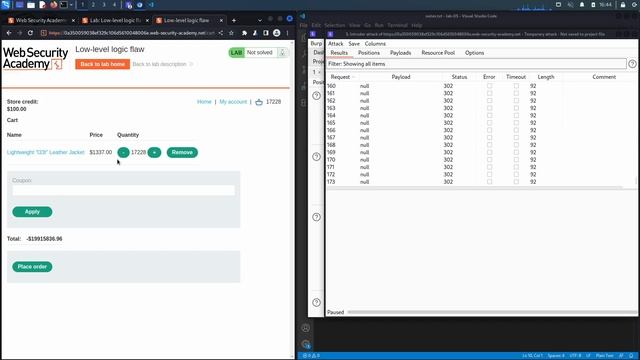
Task: Open the Lightweight Leather Jacket product link
Action: tap(46, 152)
